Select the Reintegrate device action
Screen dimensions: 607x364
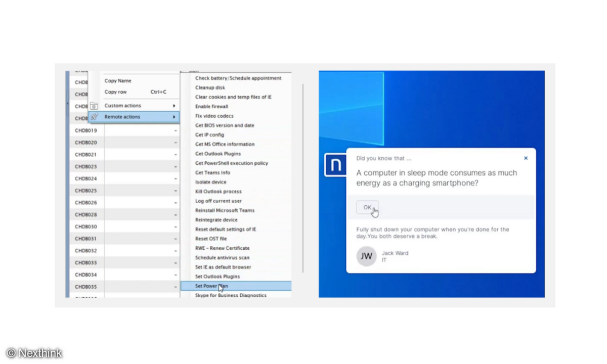tap(216, 220)
